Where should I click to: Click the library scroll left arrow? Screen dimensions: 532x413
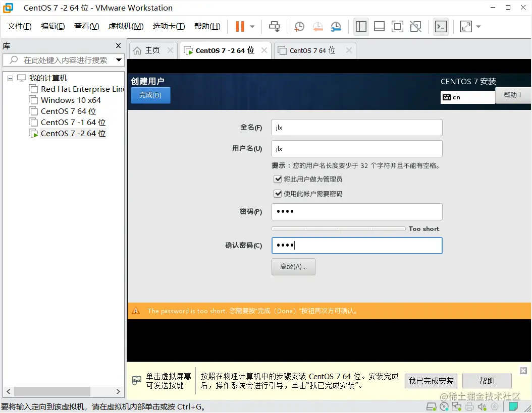pyautogui.click(x=9, y=391)
